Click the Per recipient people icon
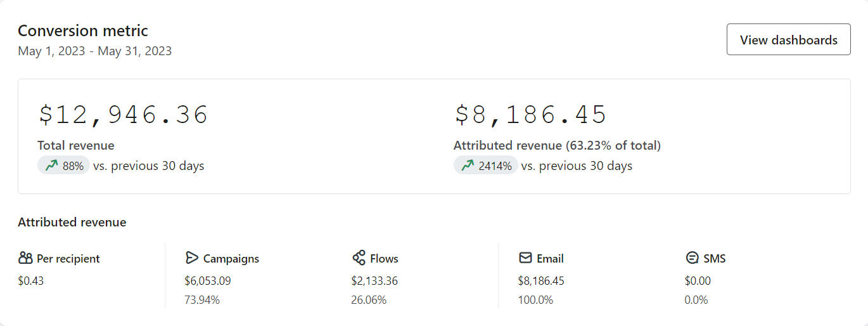 (x=25, y=258)
